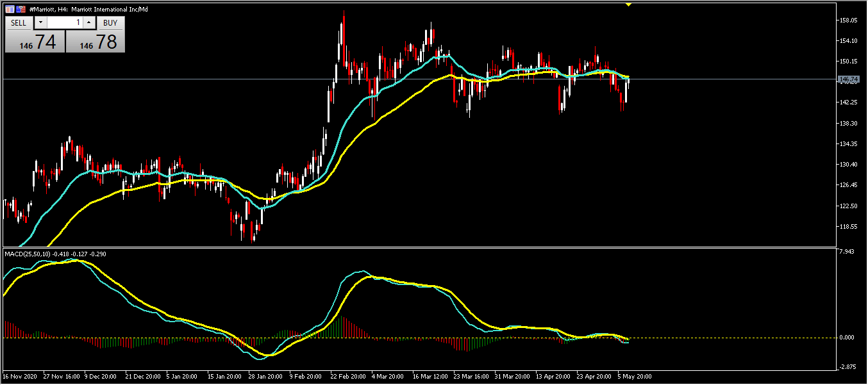Click the 118.55 price scale label
The image size is (868, 385).
point(848,227)
